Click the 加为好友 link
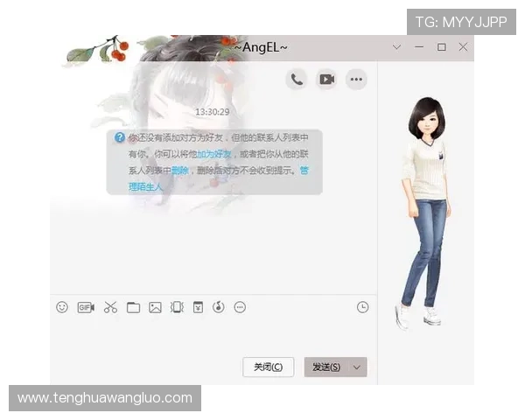525x420 pixels. click(215, 154)
